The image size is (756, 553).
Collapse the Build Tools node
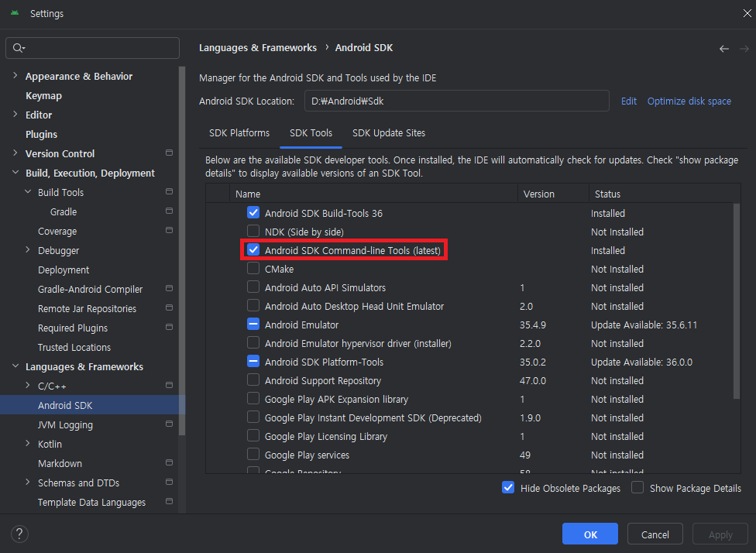coord(27,191)
